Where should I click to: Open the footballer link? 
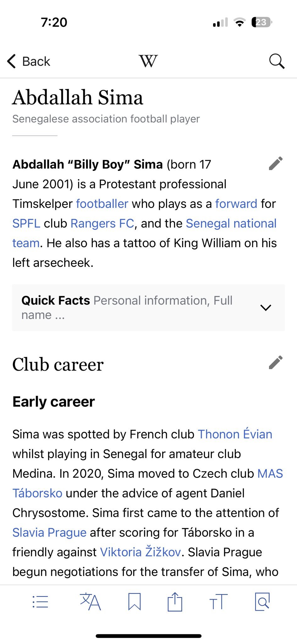(102, 204)
